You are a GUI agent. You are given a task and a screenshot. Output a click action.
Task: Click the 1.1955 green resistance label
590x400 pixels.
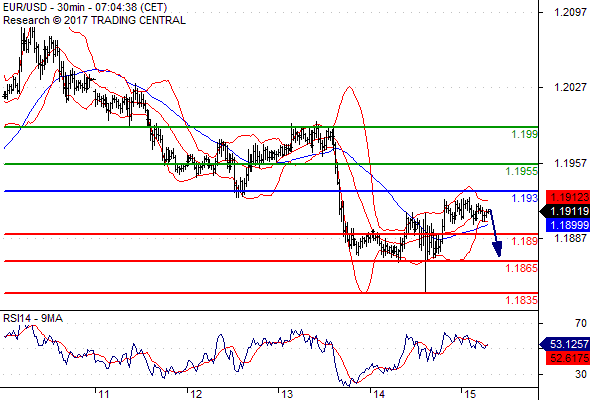[522, 171]
